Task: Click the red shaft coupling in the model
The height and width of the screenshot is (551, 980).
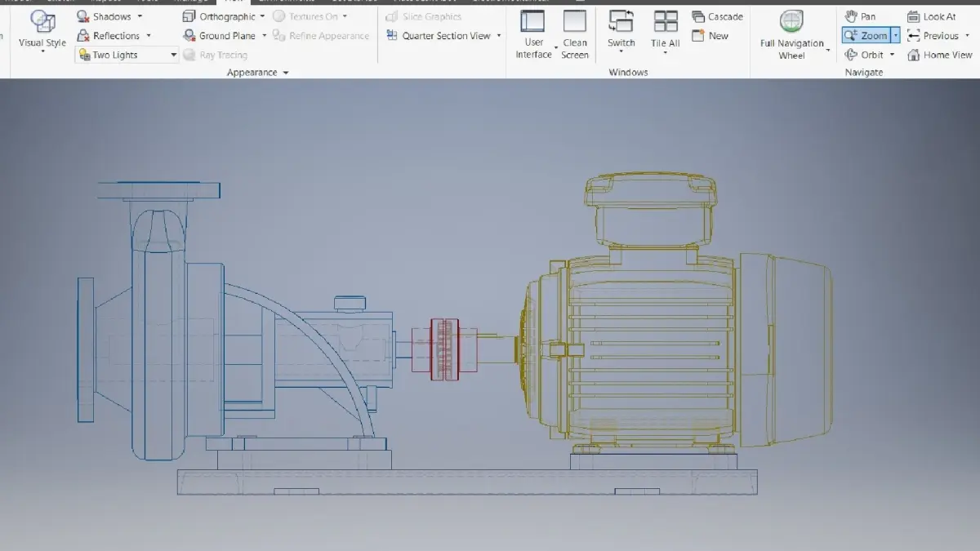Action: 445,349
